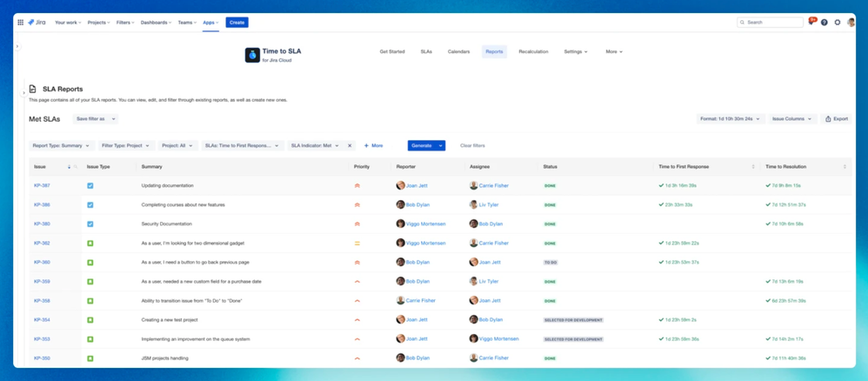Click the Jira logo
868x381 pixels.
[37, 23]
